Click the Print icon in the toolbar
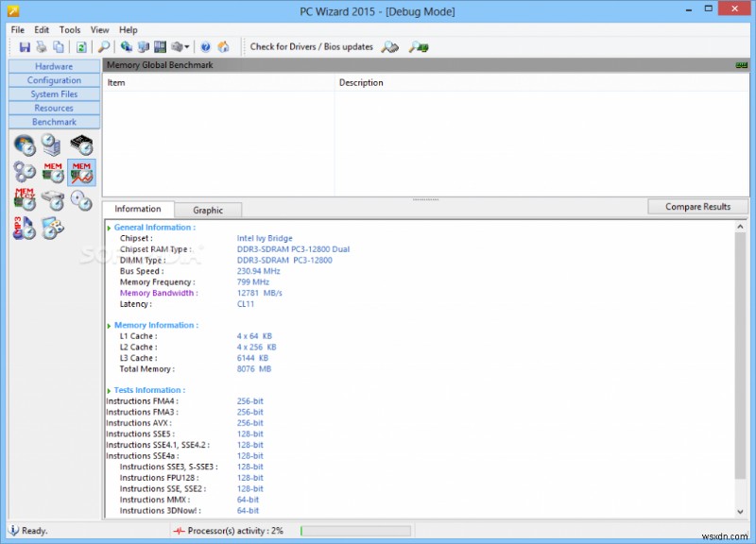This screenshot has height=544, width=756. point(43,46)
